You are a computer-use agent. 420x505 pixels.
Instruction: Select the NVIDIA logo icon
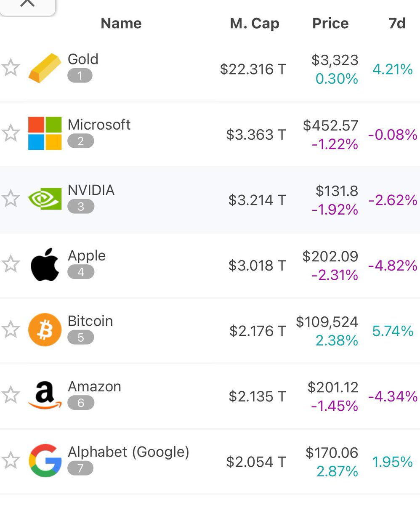coord(45,199)
